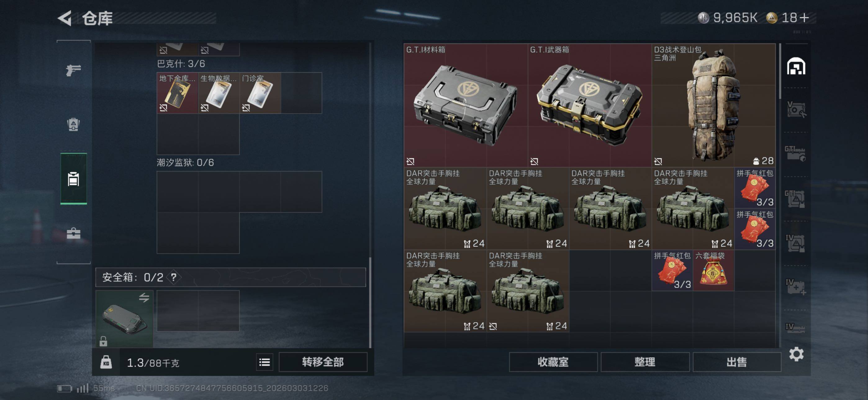Screen dimensions: 868x400
Task: Select the D3战术登山包 backpack item
Action: pos(714,105)
